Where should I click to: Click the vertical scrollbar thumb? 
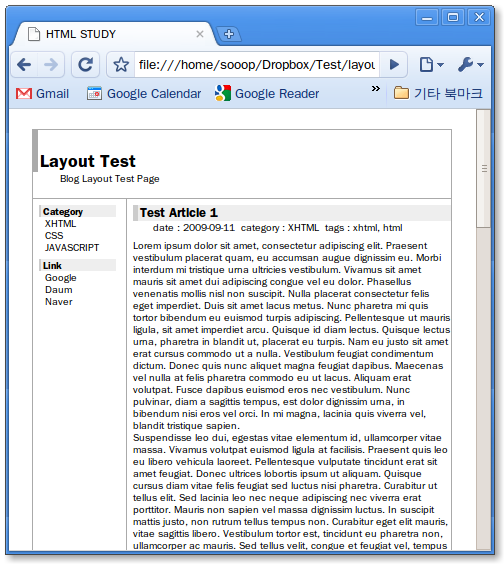tap(484, 168)
